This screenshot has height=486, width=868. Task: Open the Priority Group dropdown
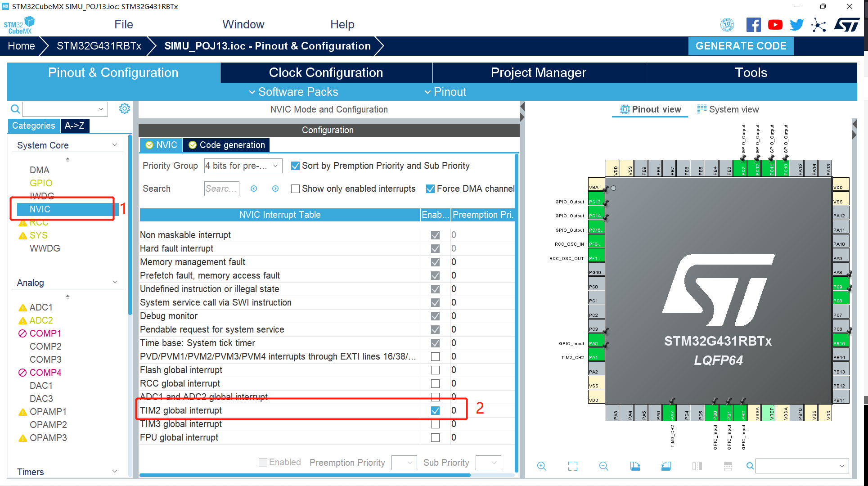coord(243,166)
